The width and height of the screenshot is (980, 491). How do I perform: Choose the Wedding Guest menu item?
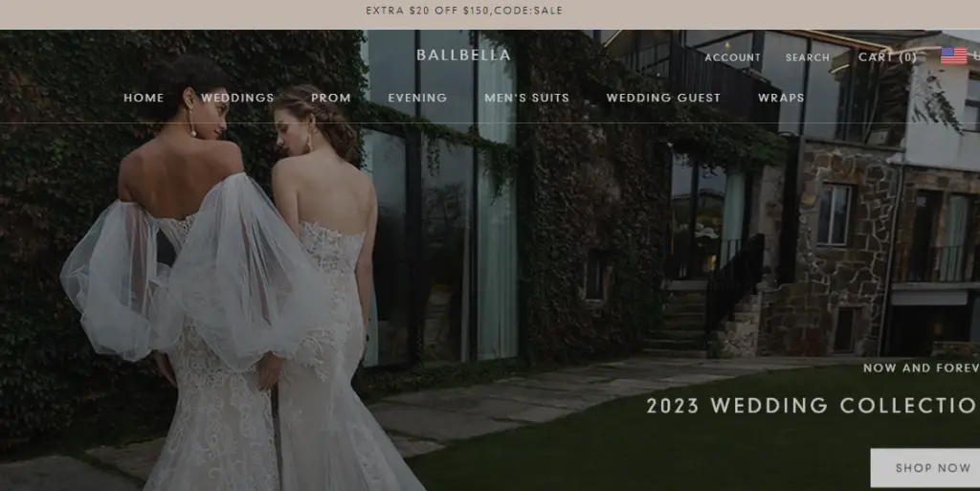[x=663, y=98]
